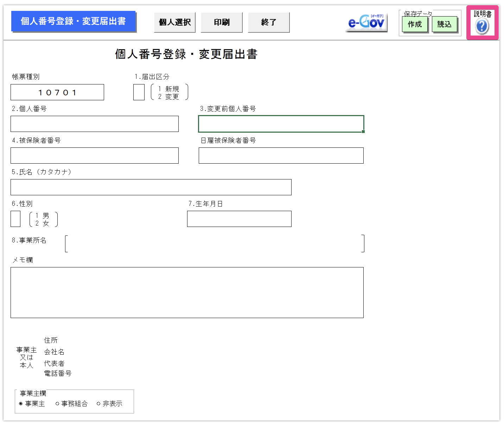Click the 3.変更前個人番号 input field

281,124
